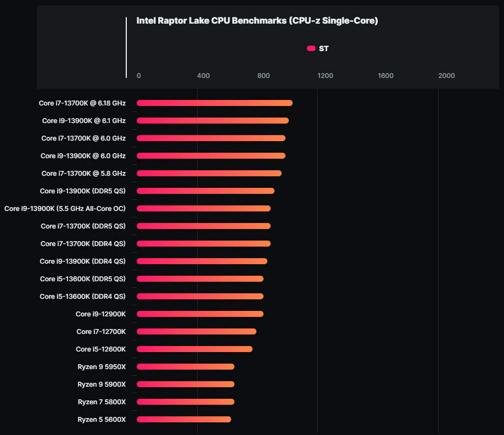Click the Core i9-13900K (5.5 GHz All-Core OC) label
The height and width of the screenshot is (435, 504).
(65, 209)
